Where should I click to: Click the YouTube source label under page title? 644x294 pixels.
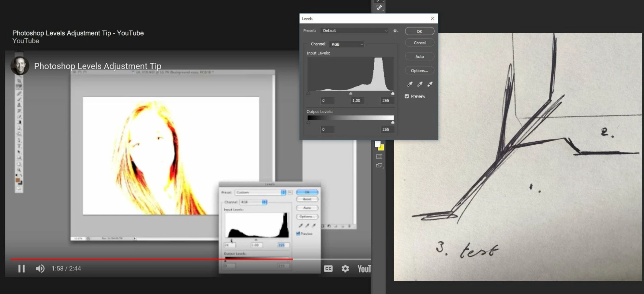pyautogui.click(x=26, y=41)
